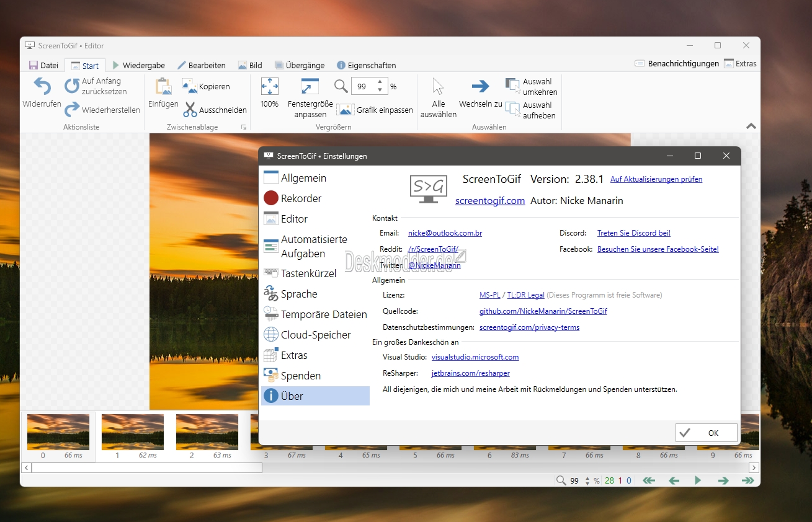Viewport: 812px width, 522px height.
Task: Open the Sprache settings section
Action: [315, 294]
